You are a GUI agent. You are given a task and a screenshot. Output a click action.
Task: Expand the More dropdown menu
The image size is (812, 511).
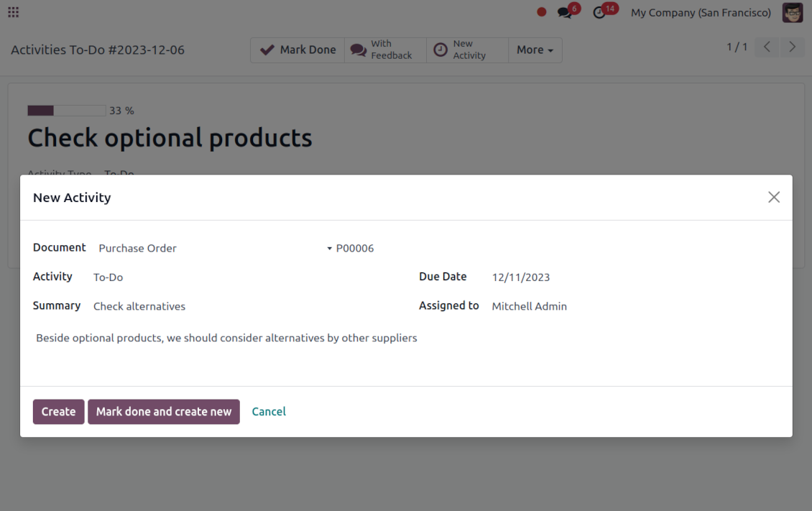point(535,50)
